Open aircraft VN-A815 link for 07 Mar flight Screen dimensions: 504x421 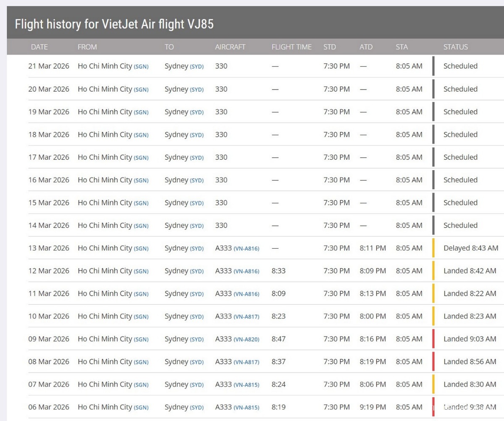click(247, 385)
